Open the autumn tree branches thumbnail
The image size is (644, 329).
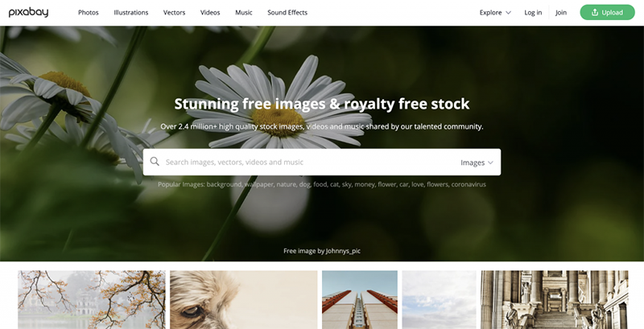92,299
